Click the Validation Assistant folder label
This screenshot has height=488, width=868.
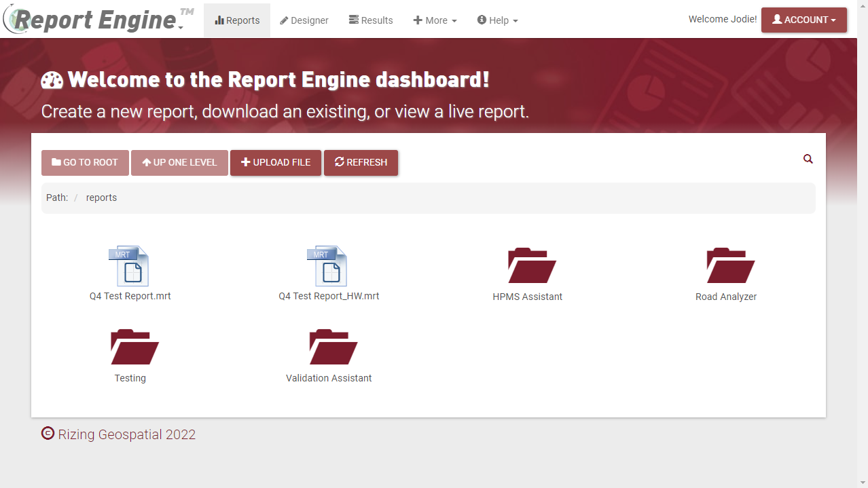click(x=329, y=378)
